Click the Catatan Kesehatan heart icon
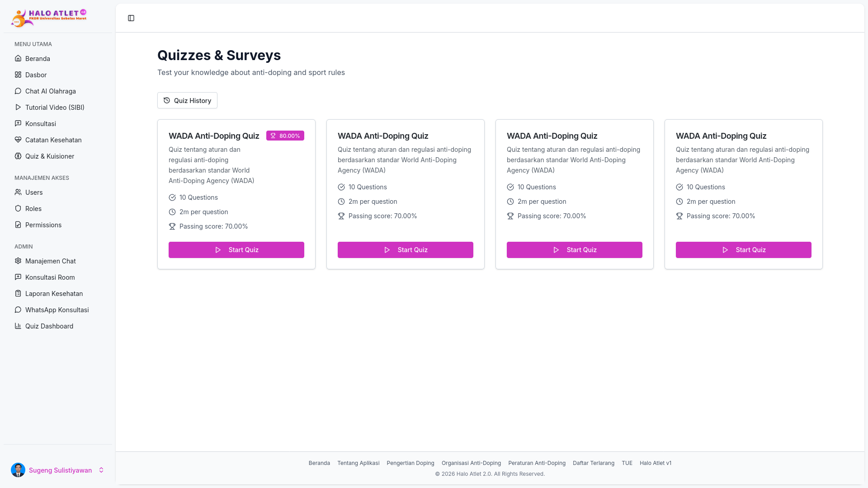This screenshot has width=868, height=488. [18, 140]
